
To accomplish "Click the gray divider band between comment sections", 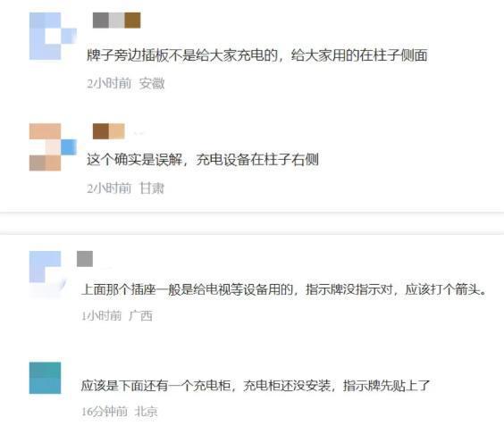I will click(x=252, y=223).
